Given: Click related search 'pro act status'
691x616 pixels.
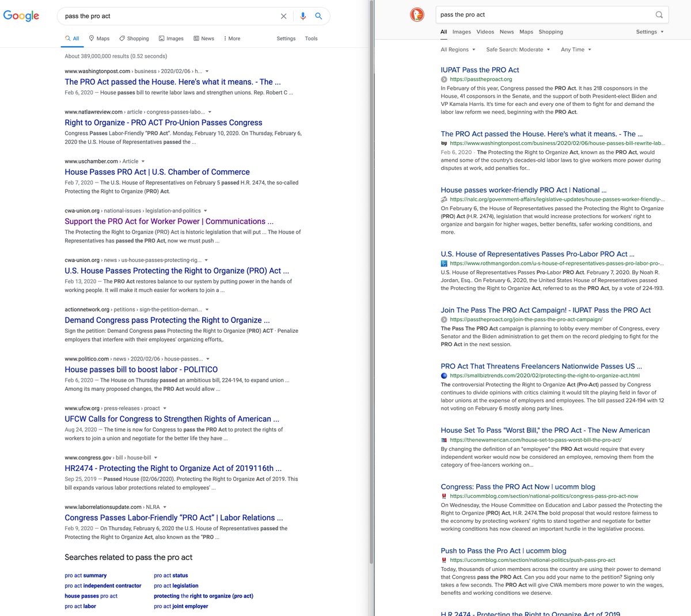Looking at the screenshot, I should click(x=171, y=576).
